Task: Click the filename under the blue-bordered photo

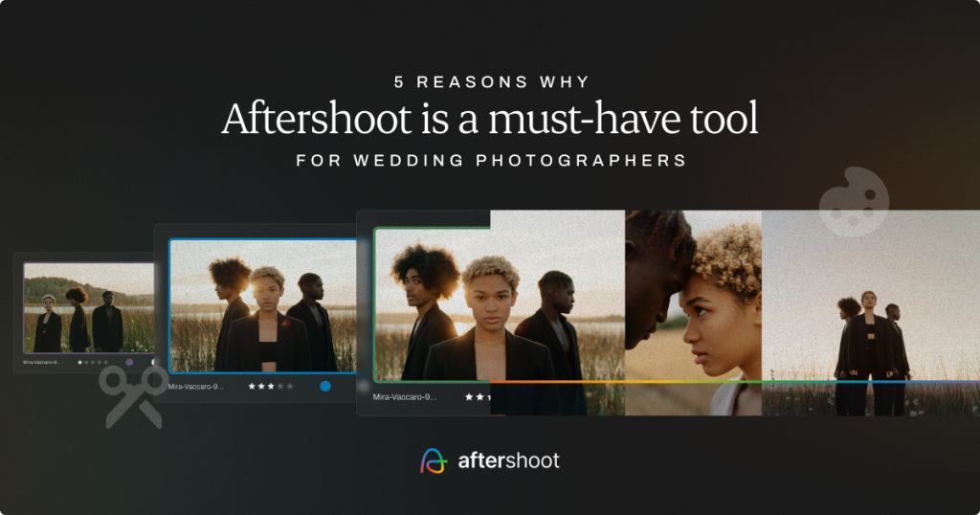Action: [x=196, y=386]
